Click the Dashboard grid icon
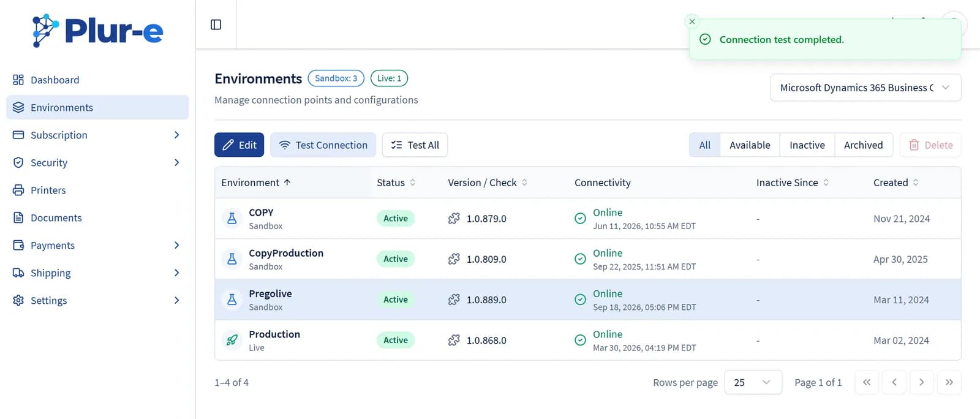The width and height of the screenshot is (980, 419). pos(18,80)
